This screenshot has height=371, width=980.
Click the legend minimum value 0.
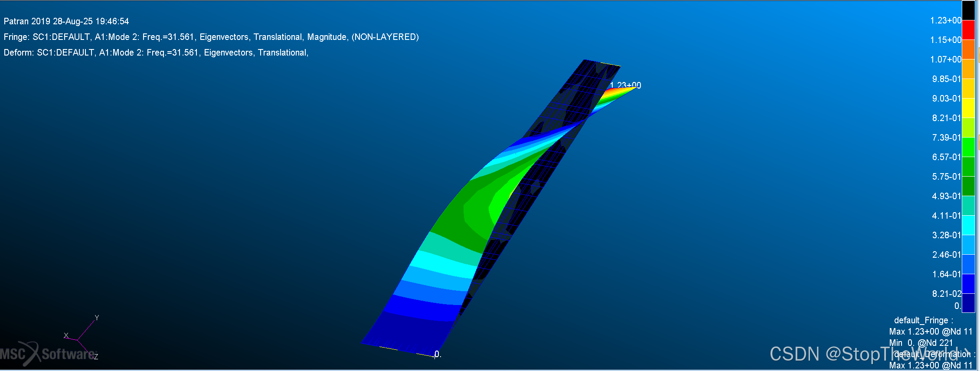tap(958, 306)
